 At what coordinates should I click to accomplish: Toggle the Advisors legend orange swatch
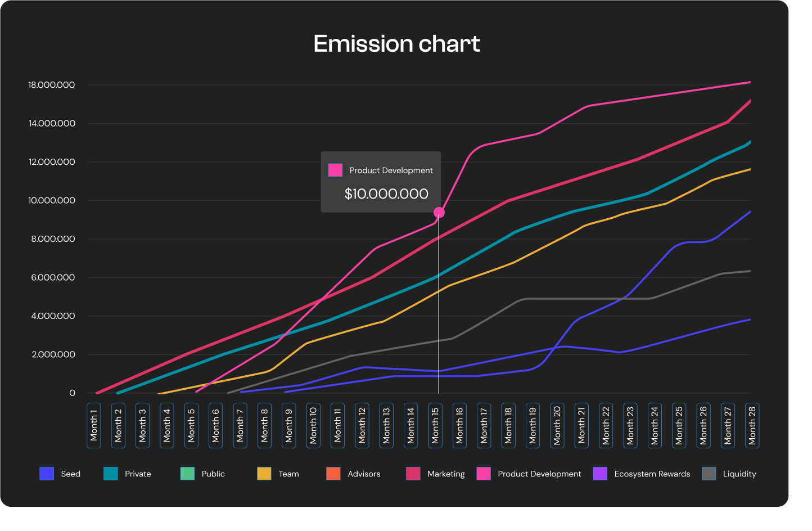click(333, 474)
